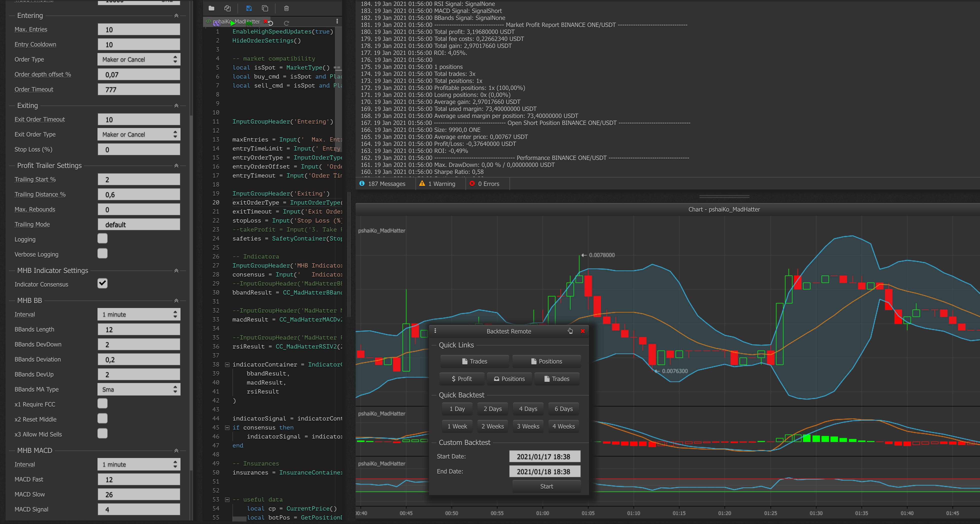Select the pshaiKo_MadHatter script tab

click(236, 21)
